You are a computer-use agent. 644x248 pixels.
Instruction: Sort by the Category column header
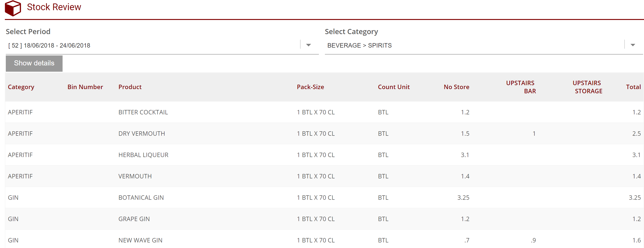pyautogui.click(x=21, y=87)
